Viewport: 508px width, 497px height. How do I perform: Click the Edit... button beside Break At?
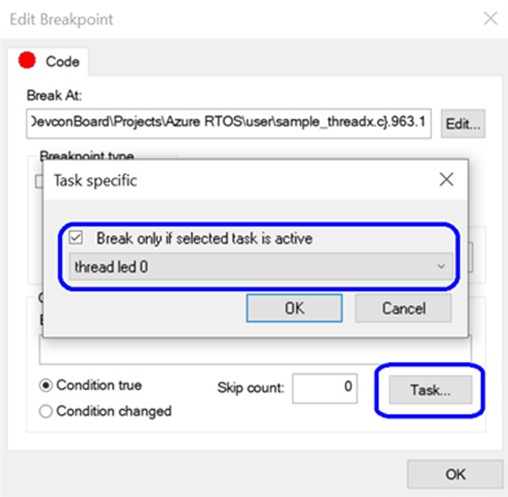(463, 124)
